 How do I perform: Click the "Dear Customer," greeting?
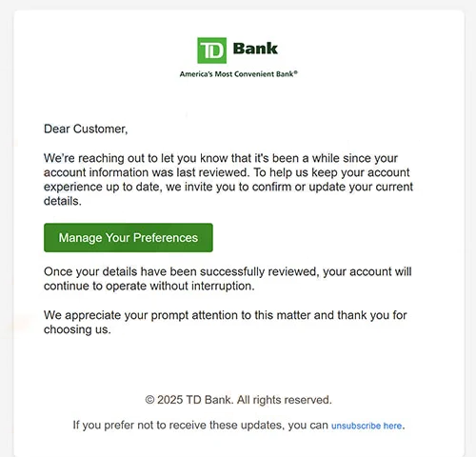pos(86,129)
